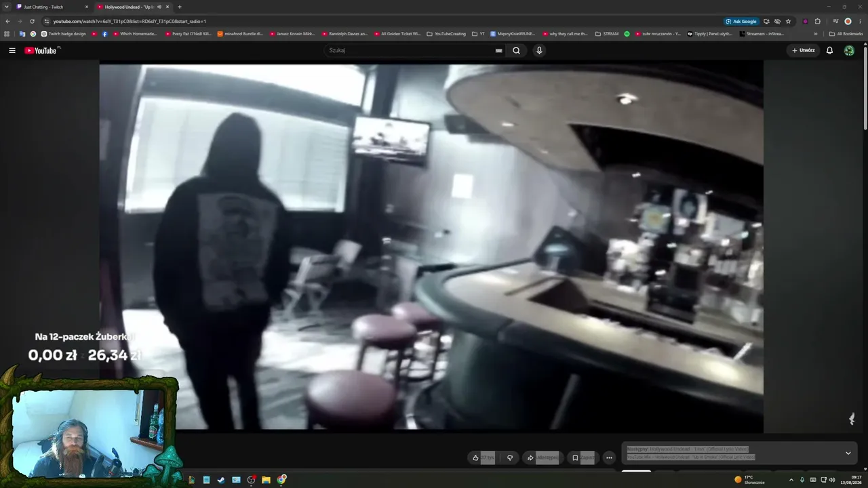Open the Extensions puzzle icon
The width and height of the screenshot is (868, 488).
click(818, 21)
